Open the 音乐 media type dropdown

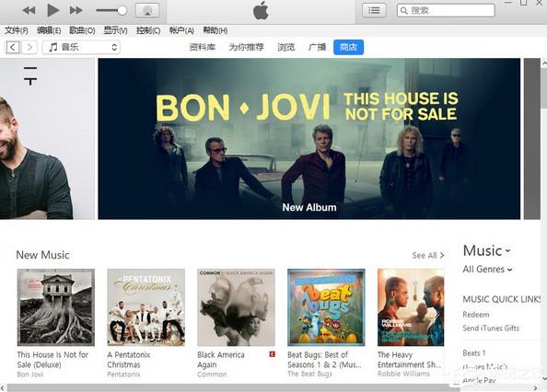81,47
